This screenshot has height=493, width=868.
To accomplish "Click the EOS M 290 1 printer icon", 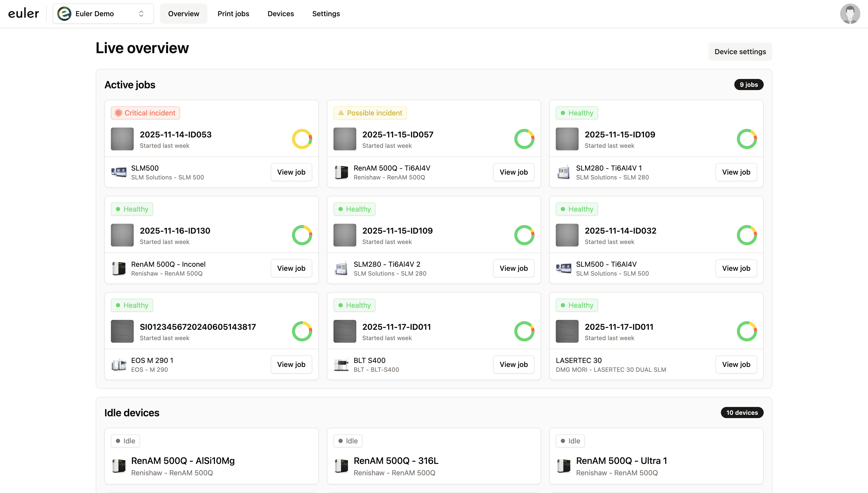I will (119, 364).
